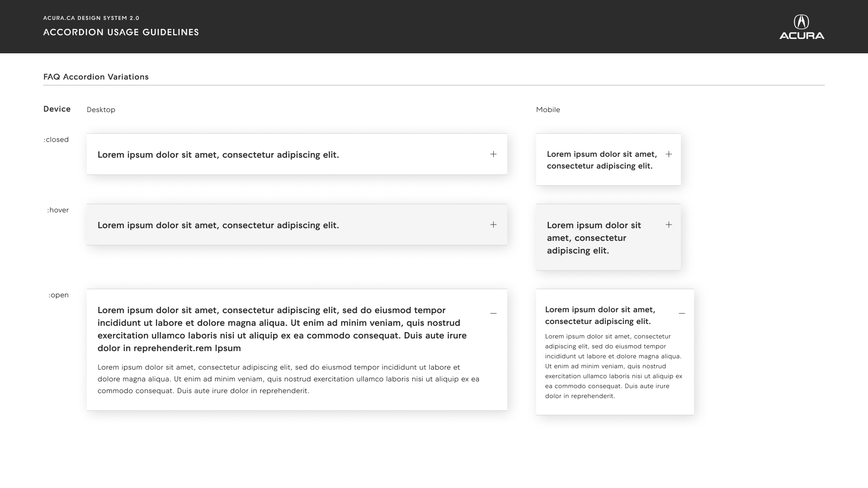868x488 pixels.
Task: Click the mobile open accordion body paragraph
Action: click(x=613, y=366)
